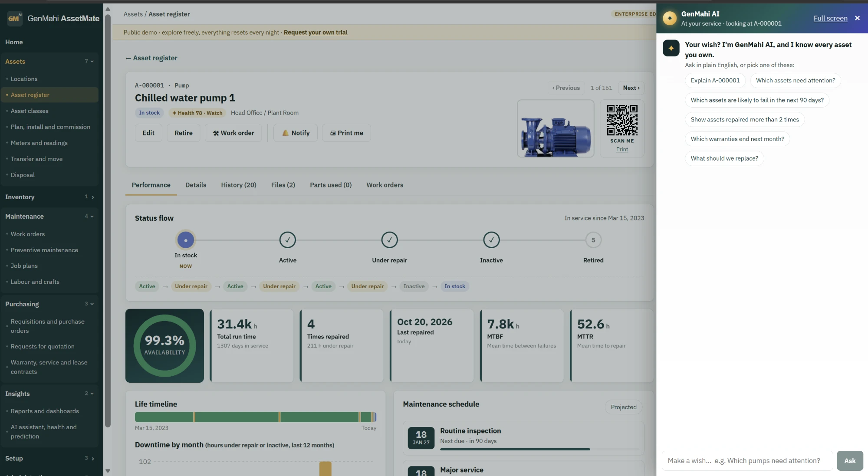The height and width of the screenshot is (476, 868).
Task: Collapse the Purchasing sidebar section
Action: click(49, 304)
